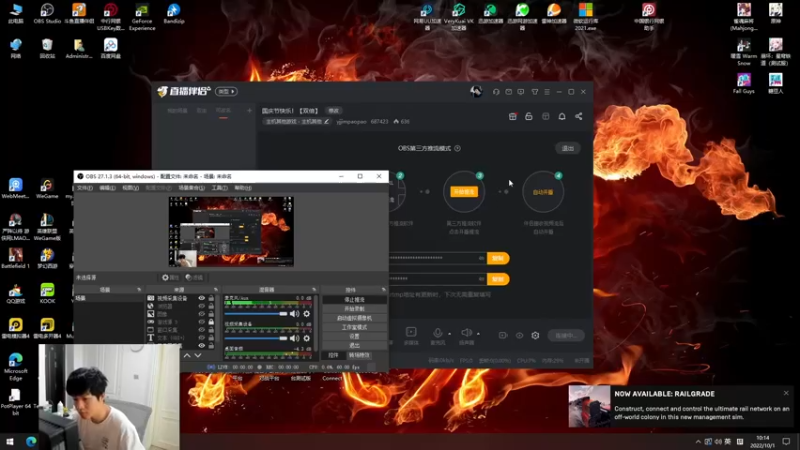Toggle visibility eye of 窗口采集 source

point(202,330)
